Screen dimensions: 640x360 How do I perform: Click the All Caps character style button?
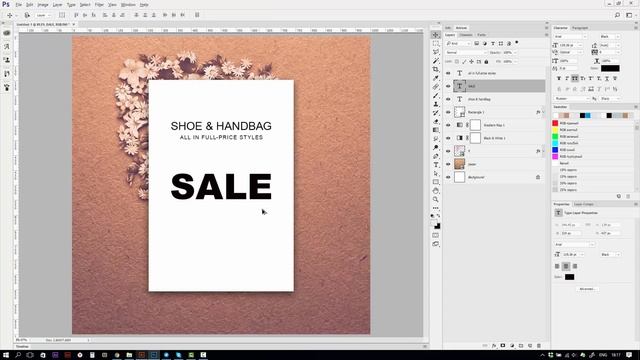pyautogui.click(x=575, y=78)
